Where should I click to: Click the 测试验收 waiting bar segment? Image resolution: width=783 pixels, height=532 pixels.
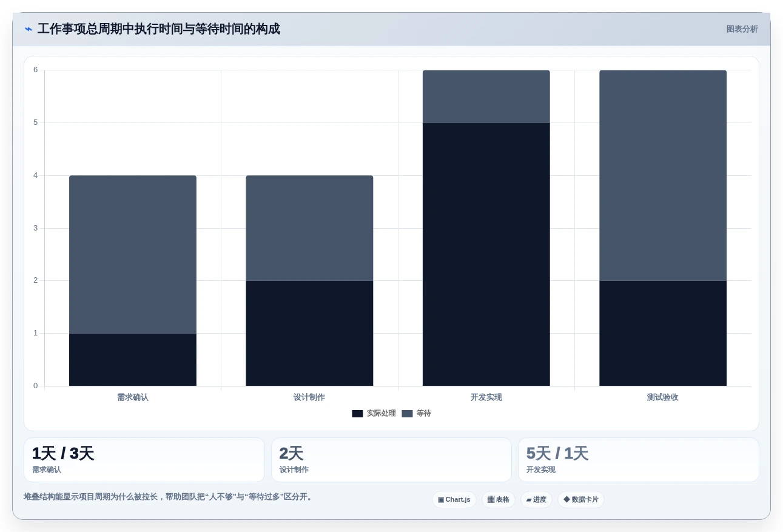click(663, 175)
